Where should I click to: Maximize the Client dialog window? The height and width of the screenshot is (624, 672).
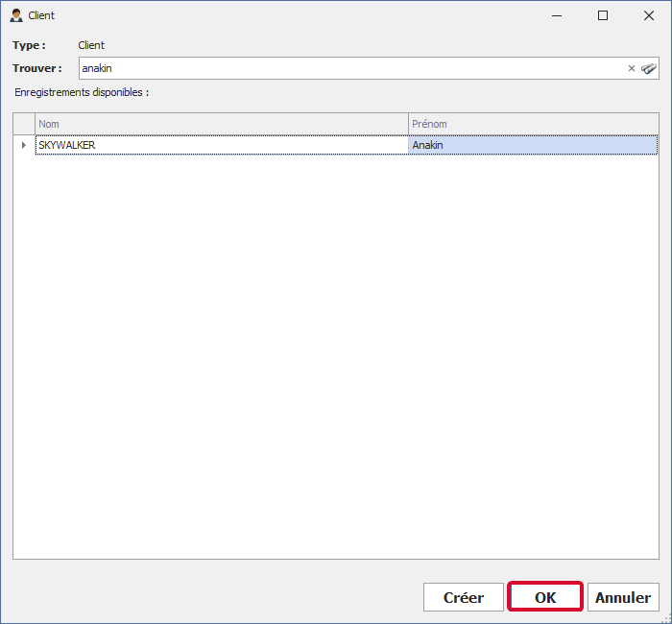click(x=603, y=16)
